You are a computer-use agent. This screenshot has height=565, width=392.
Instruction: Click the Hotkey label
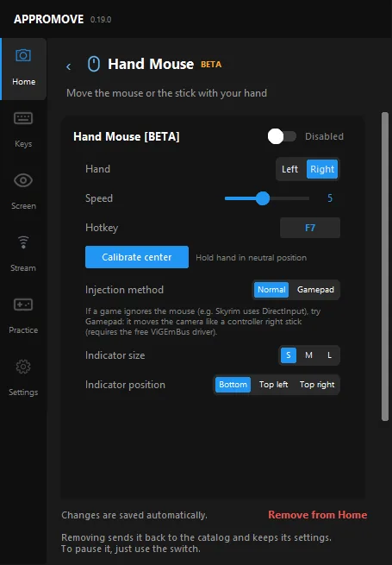click(x=102, y=228)
